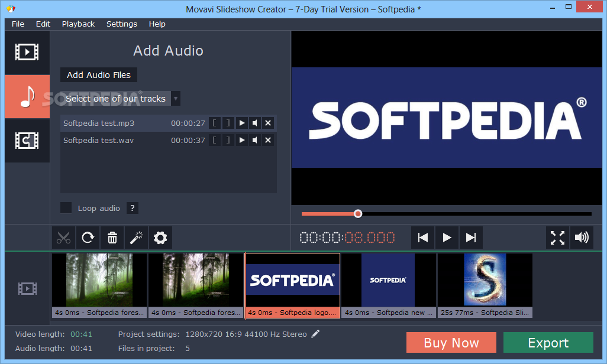
Task: Select the Softpedia new clip thumbnail
Action: [x=389, y=285]
